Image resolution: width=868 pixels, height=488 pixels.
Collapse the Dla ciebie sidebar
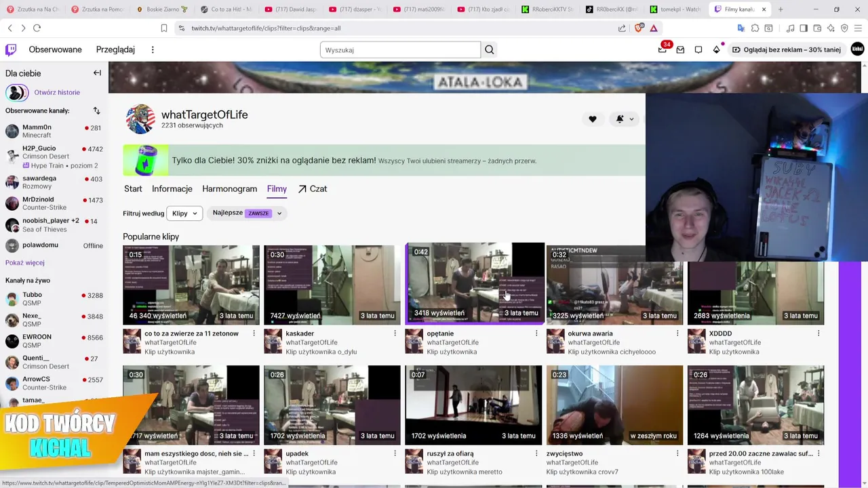(97, 73)
